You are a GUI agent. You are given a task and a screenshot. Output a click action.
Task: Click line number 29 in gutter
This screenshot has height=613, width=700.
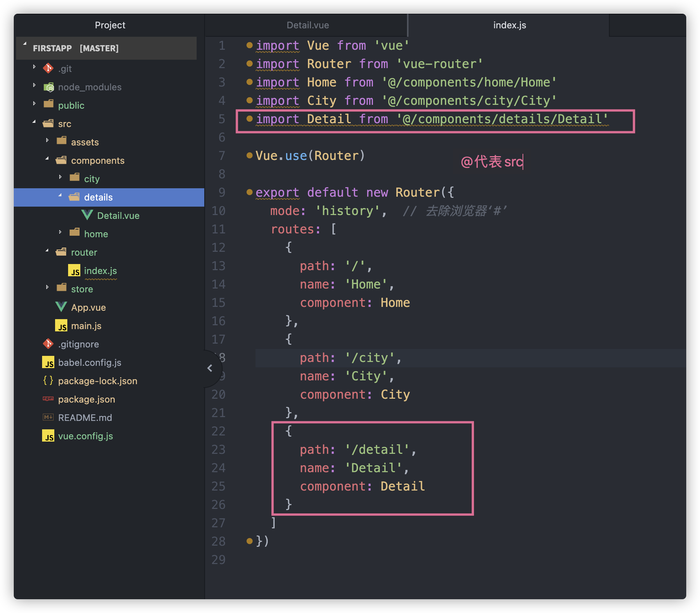(218, 560)
